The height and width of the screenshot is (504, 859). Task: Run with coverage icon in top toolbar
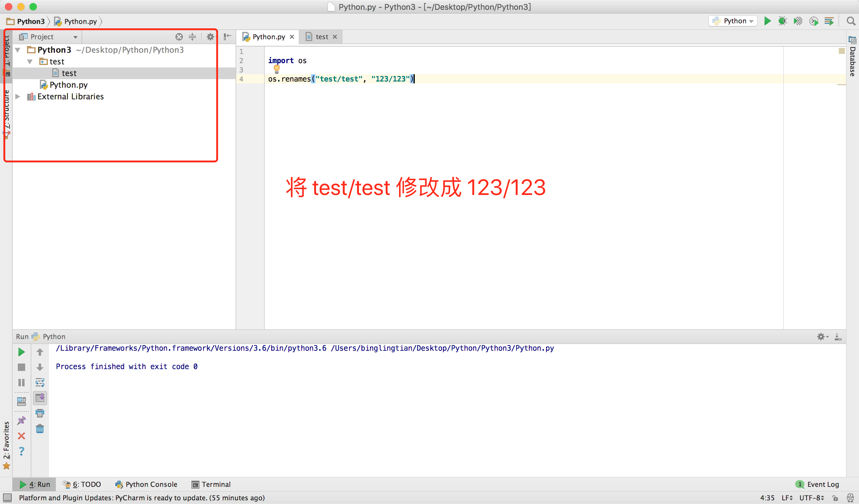click(798, 21)
